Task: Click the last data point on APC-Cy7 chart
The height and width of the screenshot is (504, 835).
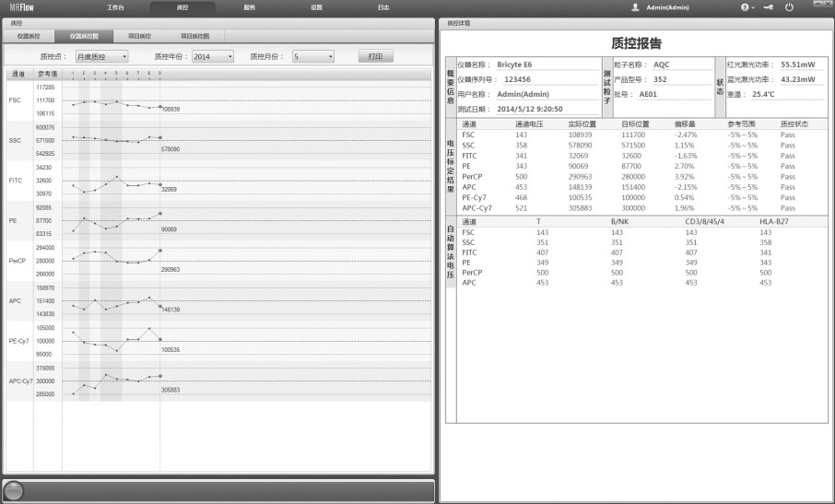Action: [159, 376]
